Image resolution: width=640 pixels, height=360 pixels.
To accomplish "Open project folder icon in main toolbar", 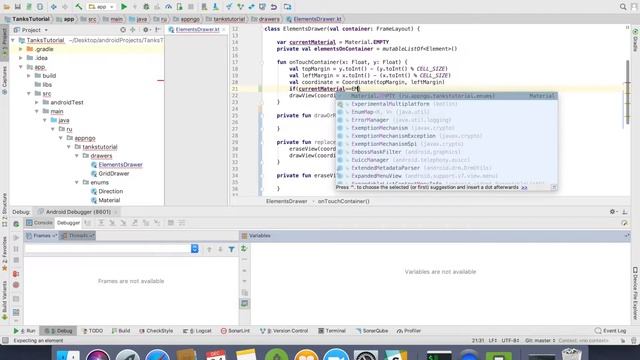I will tap(7, 7).
